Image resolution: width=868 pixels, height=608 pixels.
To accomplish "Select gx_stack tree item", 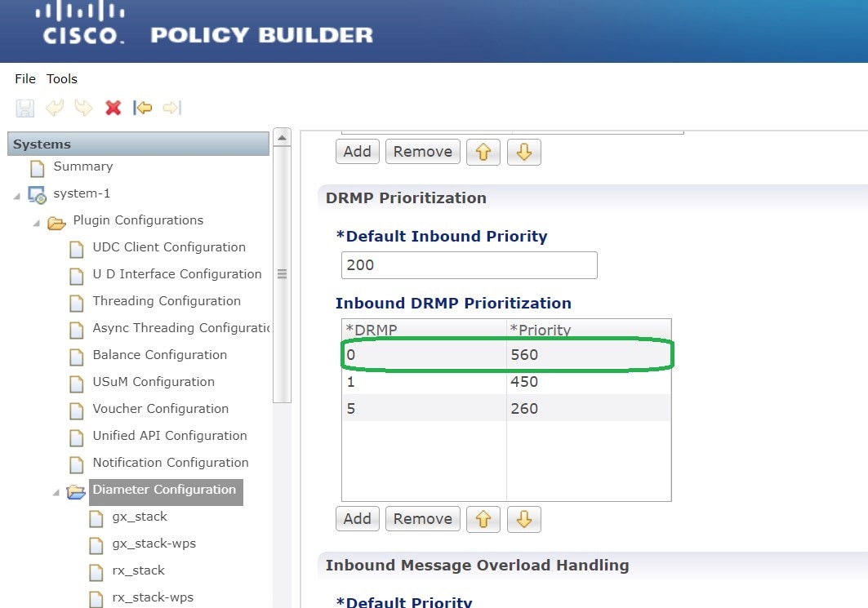I will pos(140,517).
